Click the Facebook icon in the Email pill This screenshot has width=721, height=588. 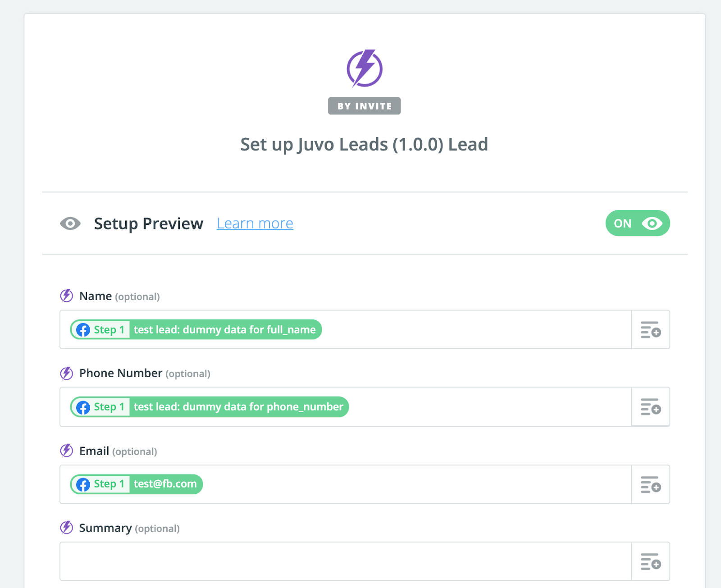point(83,484)
